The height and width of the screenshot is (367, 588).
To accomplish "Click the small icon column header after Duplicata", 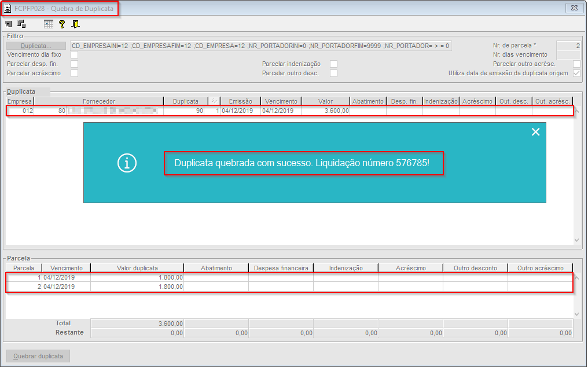I will (214, 101).
